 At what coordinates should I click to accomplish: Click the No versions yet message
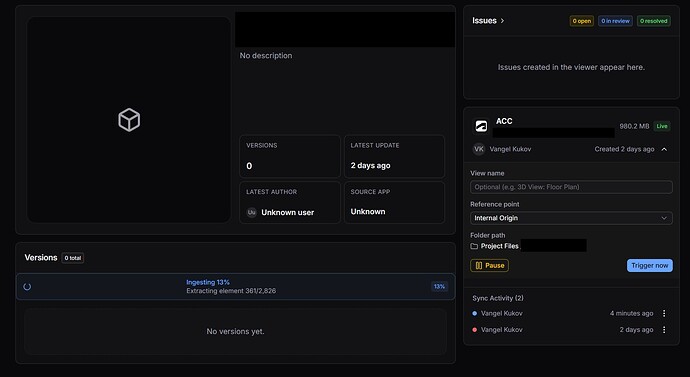point(235,332)
